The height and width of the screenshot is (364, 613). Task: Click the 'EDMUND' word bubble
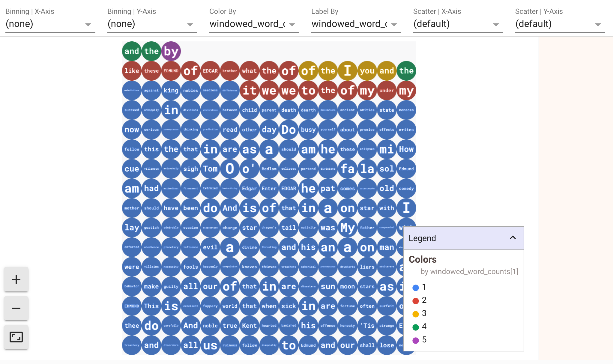click(x=170, y=70)
